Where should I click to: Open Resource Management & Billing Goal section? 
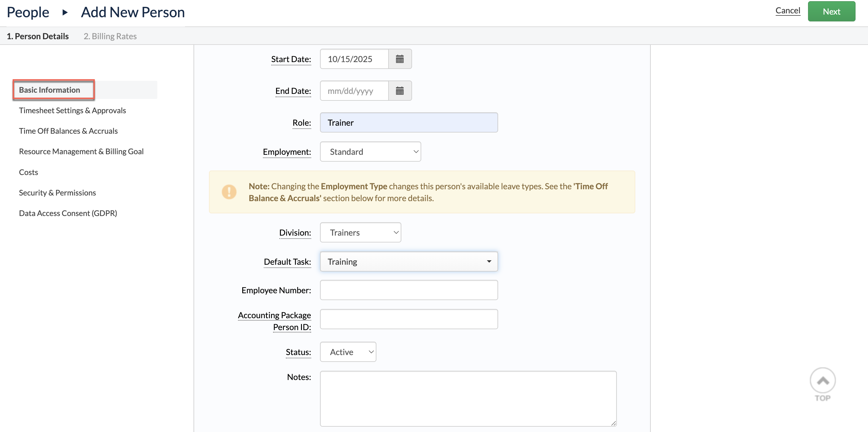pyautogui.click(x=81, y=152)
